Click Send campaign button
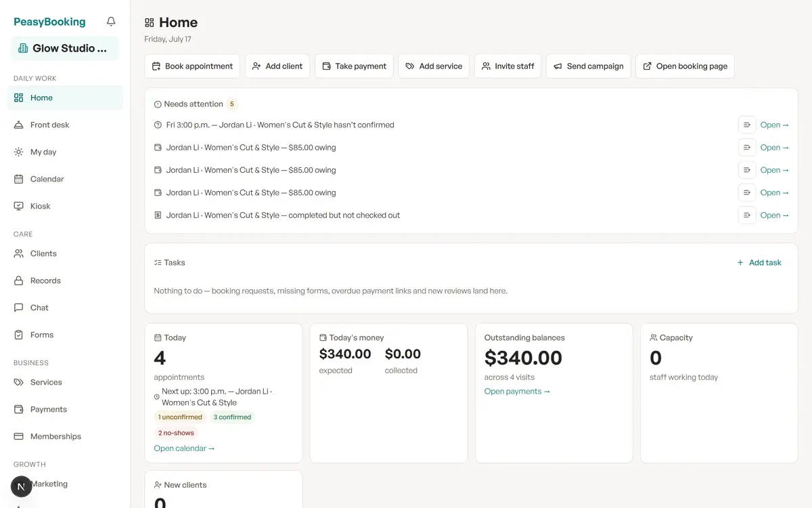Image resolution: width=812 pixels, height=508 pixels. coord(588,66)
